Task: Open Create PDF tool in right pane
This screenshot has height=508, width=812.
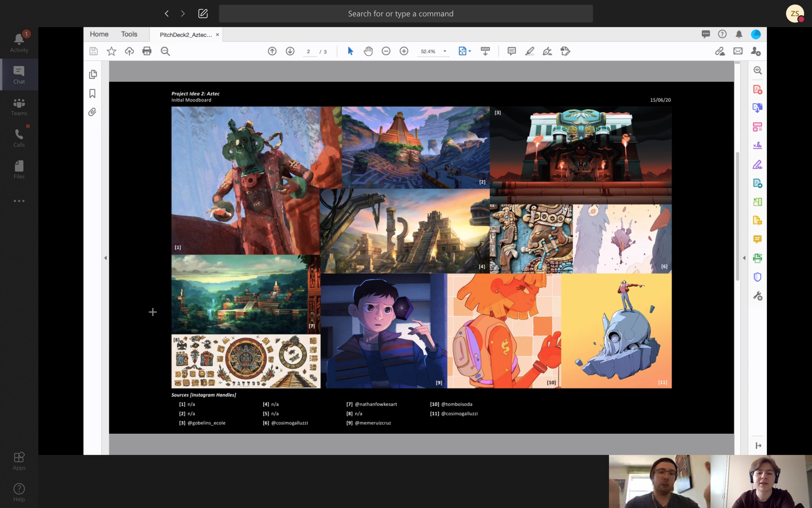Action: [757, 89]
